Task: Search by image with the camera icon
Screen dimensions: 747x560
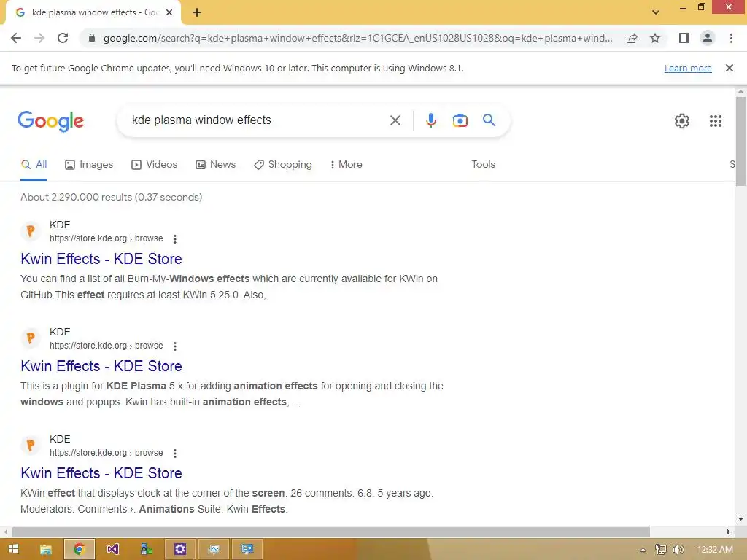Action: click(460, 120)
